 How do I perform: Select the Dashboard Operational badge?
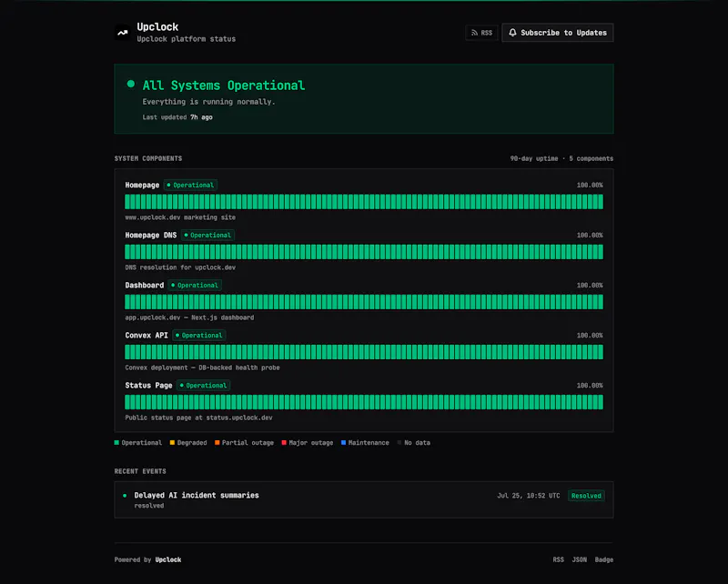click(195, 285)
